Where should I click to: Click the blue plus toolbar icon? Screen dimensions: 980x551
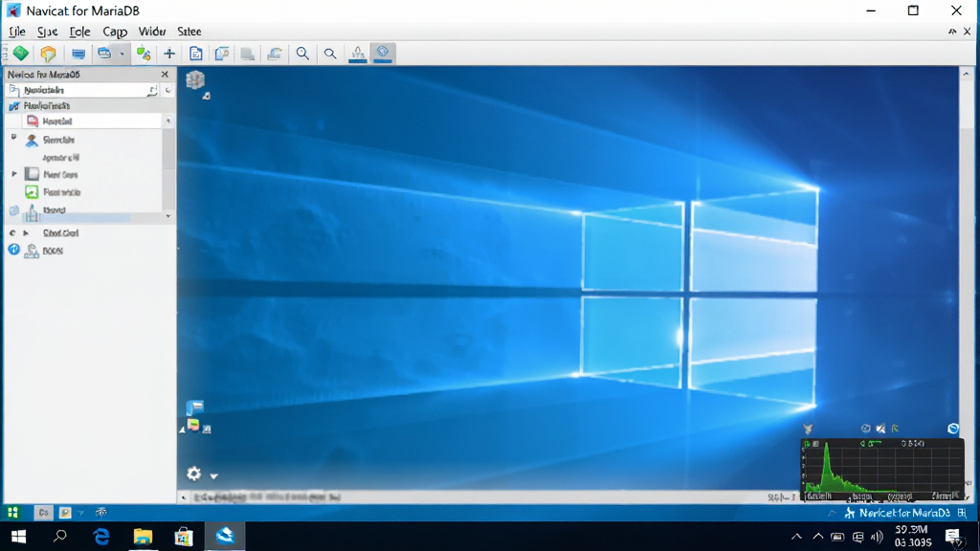click(x=169, y=55)
